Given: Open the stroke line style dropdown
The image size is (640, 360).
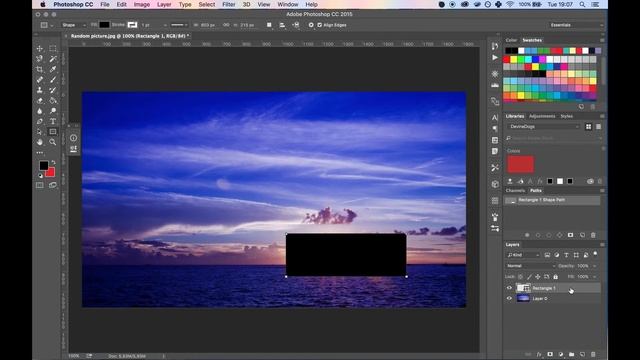Looking at the screenshot, I should coord(179,25).
